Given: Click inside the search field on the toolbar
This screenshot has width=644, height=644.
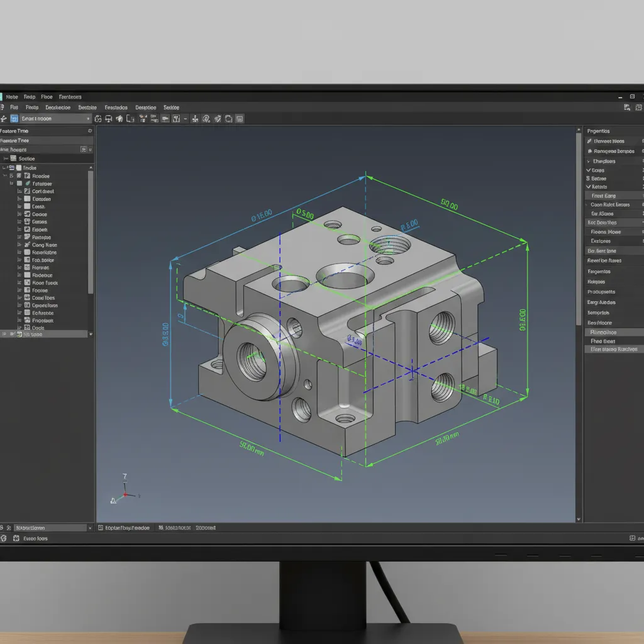Looking at the screenshot, I should tap(53, 118).
